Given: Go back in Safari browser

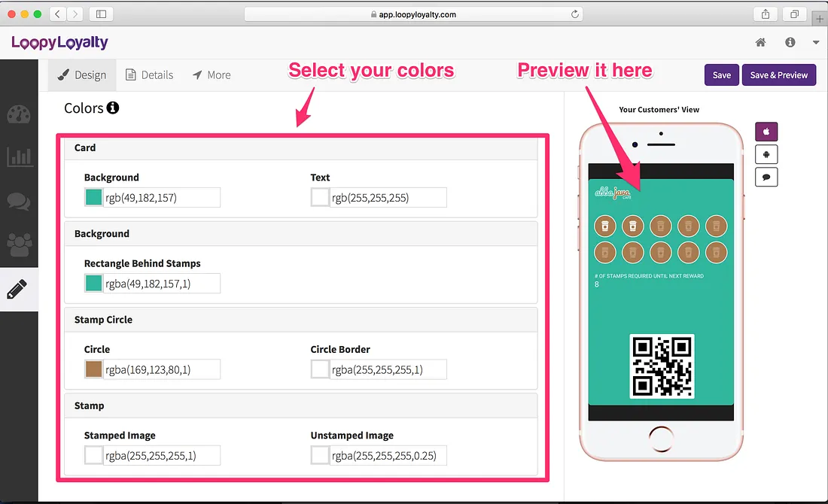Looking at the screenshot, I should 57,14.
